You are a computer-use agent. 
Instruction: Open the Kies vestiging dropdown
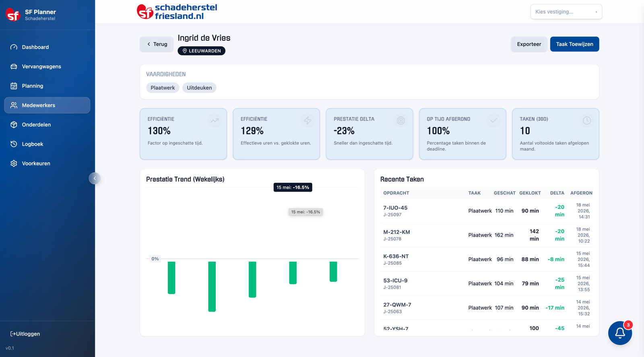pyautogui.click(x=566, y=12)
